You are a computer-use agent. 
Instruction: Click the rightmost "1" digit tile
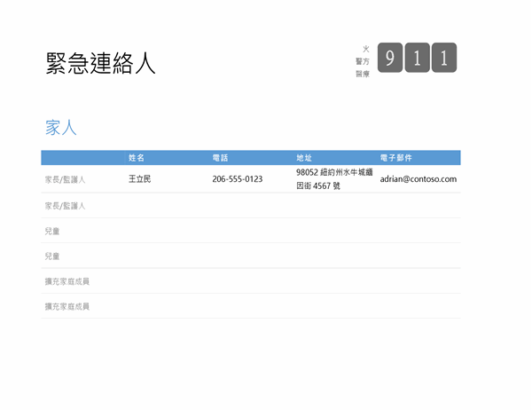pyautogui.click(x=443, y=59)
